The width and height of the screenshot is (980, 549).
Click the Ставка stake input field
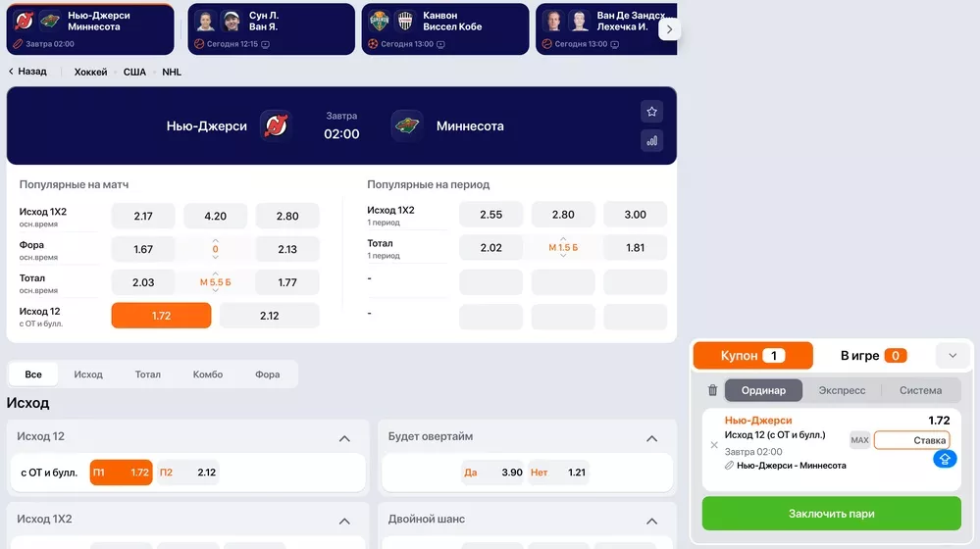point(911,440)
